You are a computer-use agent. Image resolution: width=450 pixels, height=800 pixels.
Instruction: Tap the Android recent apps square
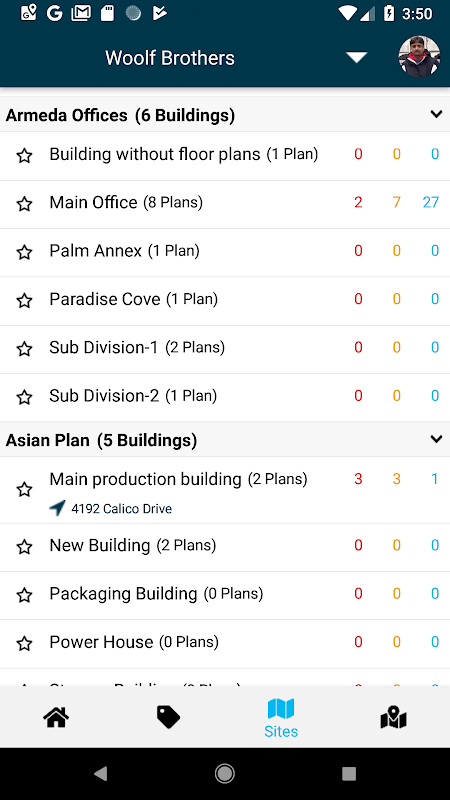click(x=349, y=774)
